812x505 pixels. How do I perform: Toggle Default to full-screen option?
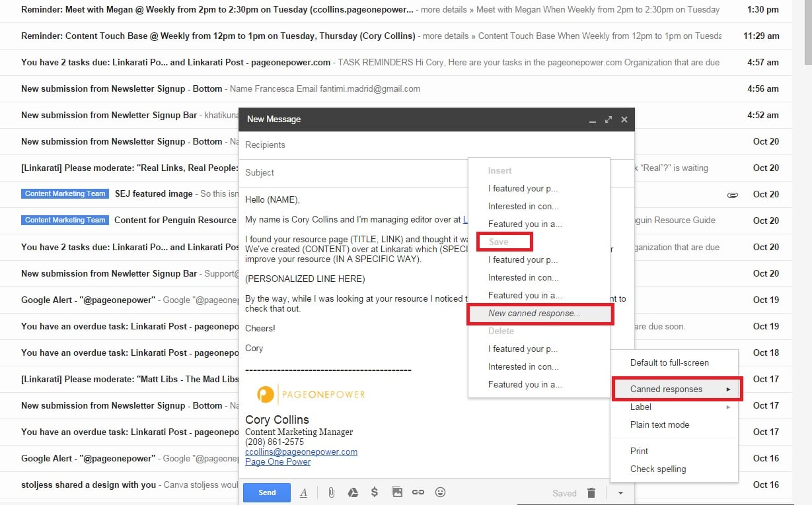click(x=669, y=362)
